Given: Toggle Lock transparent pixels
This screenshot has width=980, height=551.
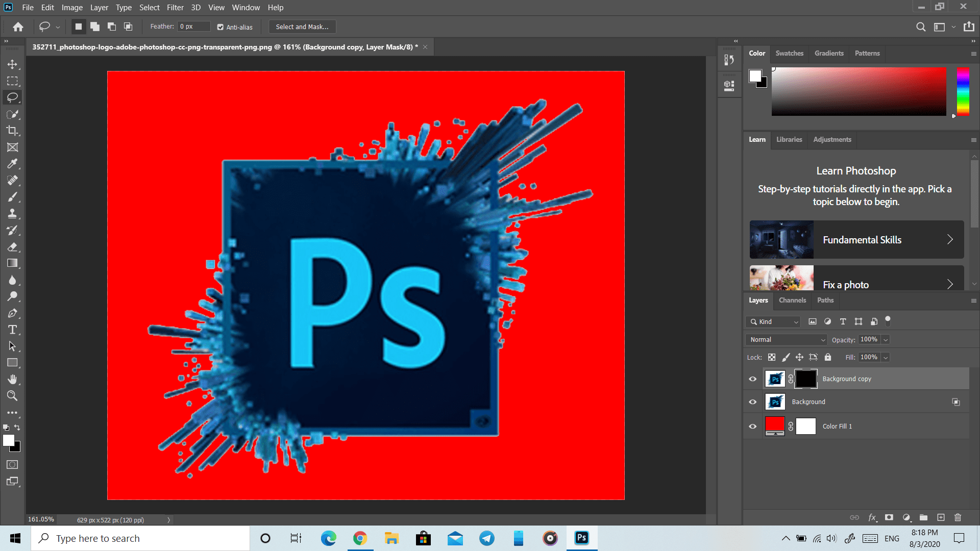Looking at the screenshot, I should [x=772, y=357].
